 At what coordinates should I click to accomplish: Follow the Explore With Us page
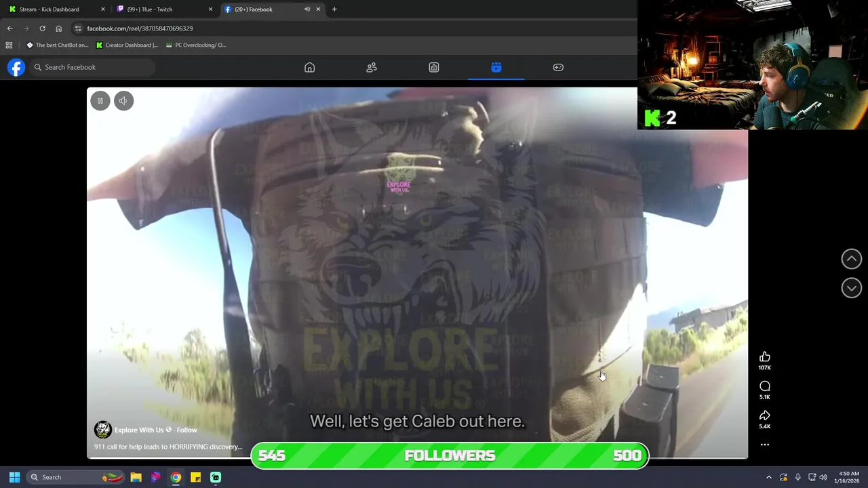186,430
